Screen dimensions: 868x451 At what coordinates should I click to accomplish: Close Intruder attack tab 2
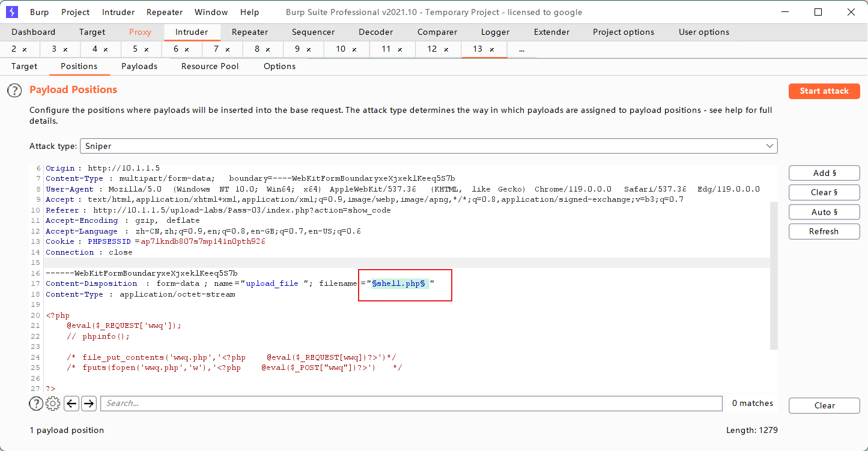click(25, 49)
